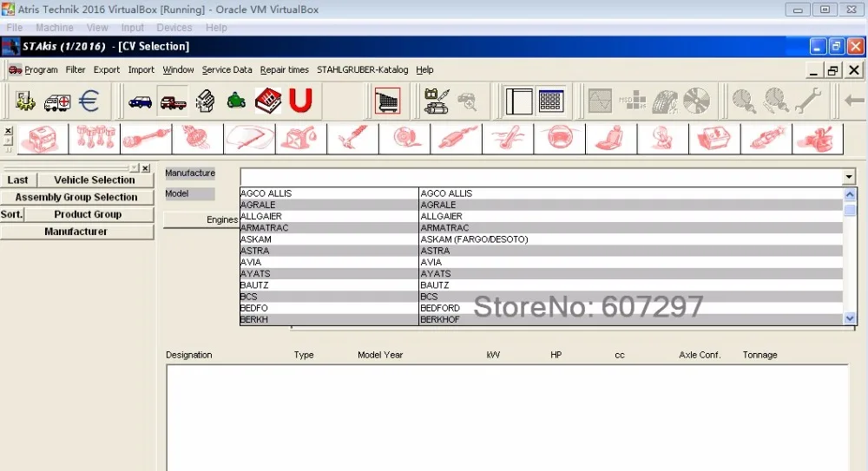
Task: Select the red commercial truck icon
Action: point(174,102)
